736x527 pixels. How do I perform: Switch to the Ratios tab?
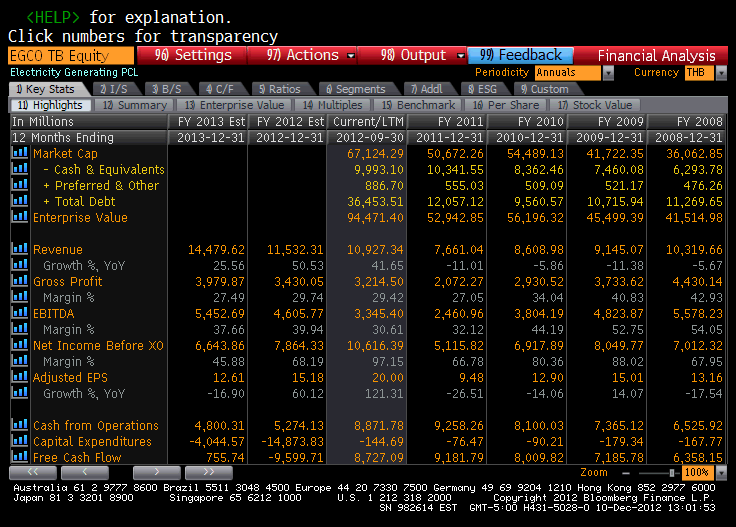point(280,89)
